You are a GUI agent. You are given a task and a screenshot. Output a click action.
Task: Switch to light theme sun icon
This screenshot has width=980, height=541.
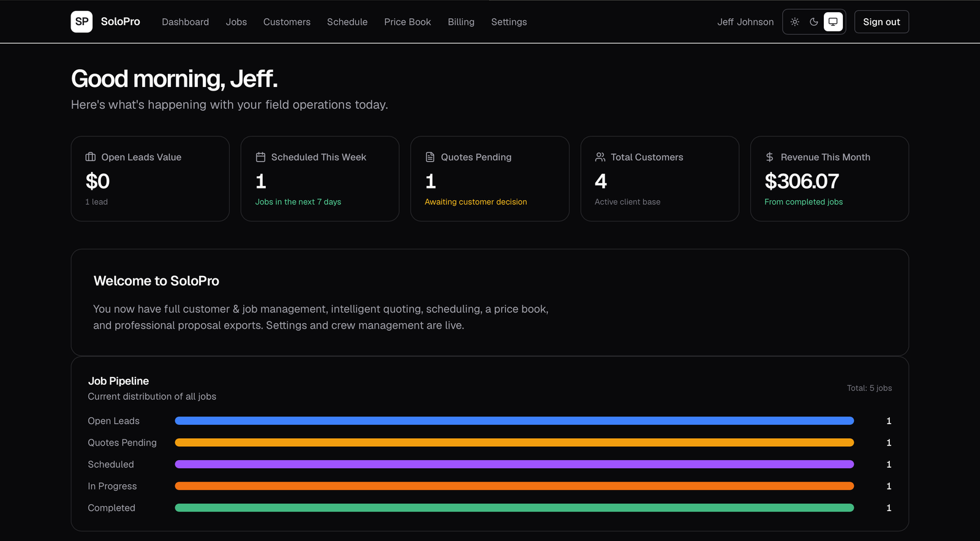(795, 21)
